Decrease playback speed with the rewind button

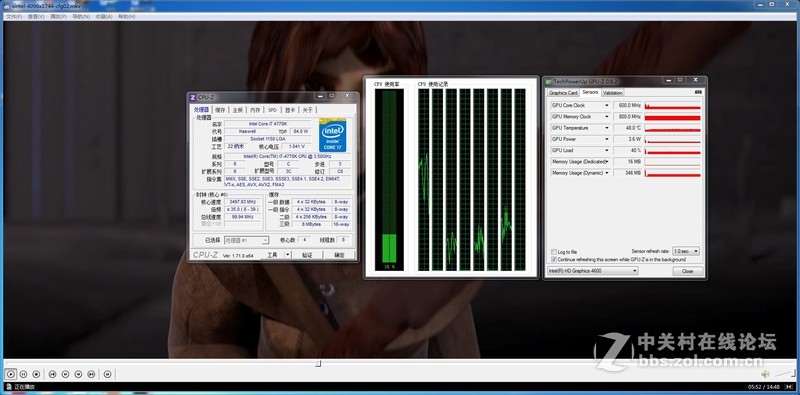65,374
